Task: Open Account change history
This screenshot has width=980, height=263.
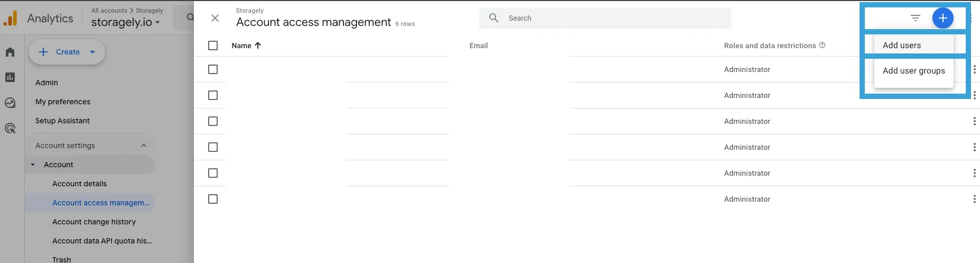Action: coord(94,222)
